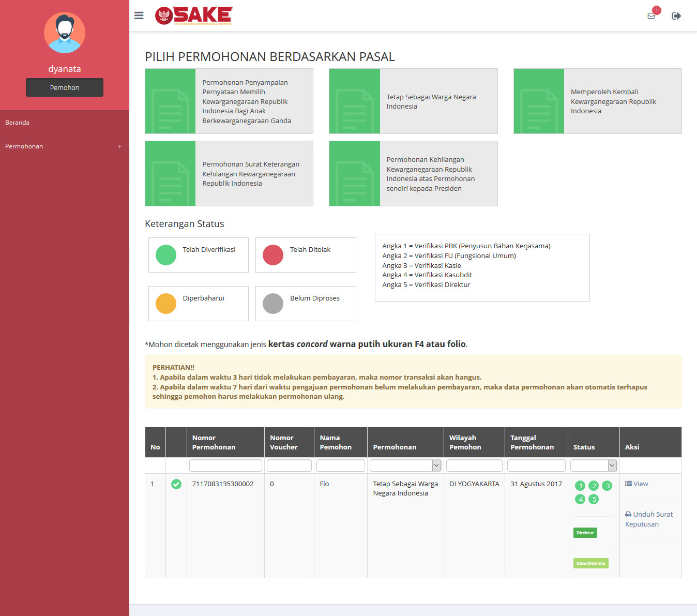
Task: Click the Pemohon role button
Action: [65, 87]
